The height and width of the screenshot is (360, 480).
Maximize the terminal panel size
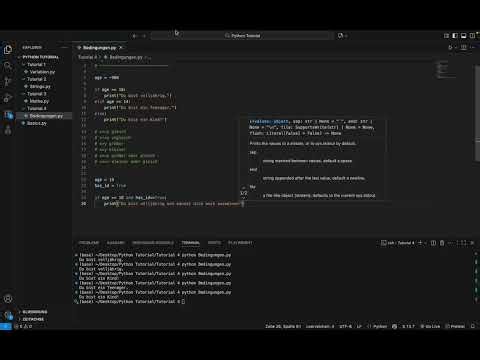pos(462,243)
